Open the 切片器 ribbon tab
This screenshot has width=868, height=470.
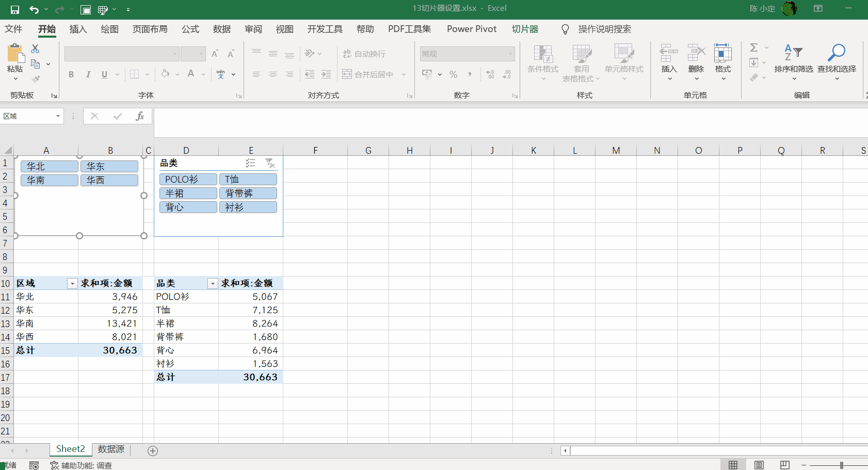(525, 29)
